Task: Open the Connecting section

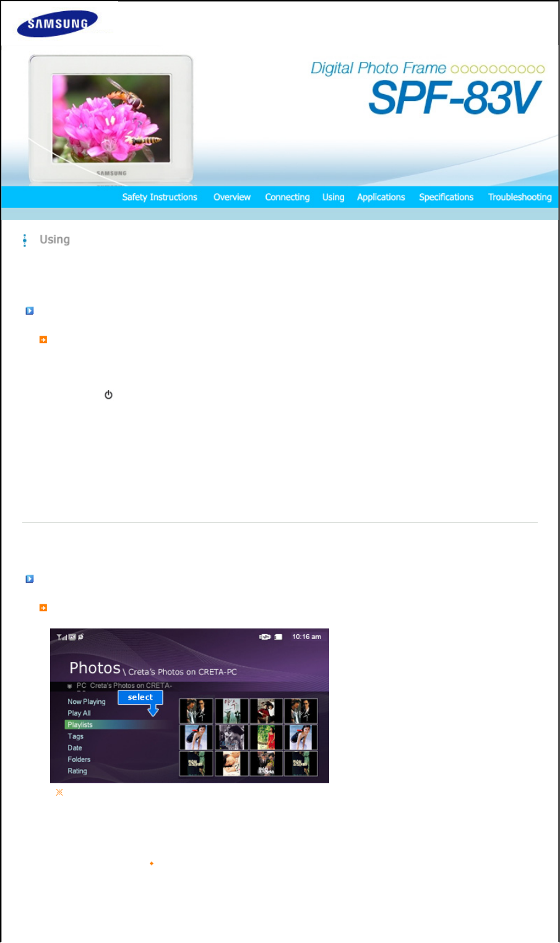Action: [x=287, y=197]
